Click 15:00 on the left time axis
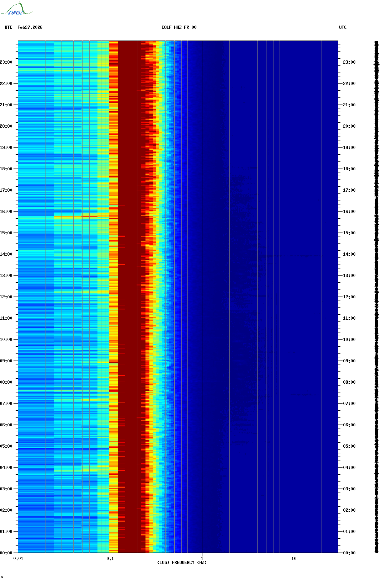Viewport: 392px width, 581px height. 6,233
